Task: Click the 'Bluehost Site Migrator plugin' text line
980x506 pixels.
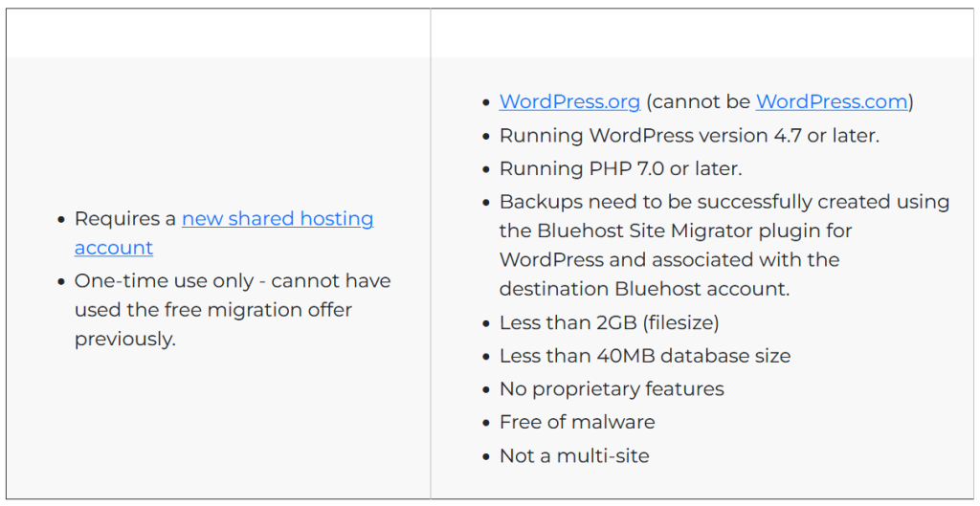Action: (x=675, y=231)
